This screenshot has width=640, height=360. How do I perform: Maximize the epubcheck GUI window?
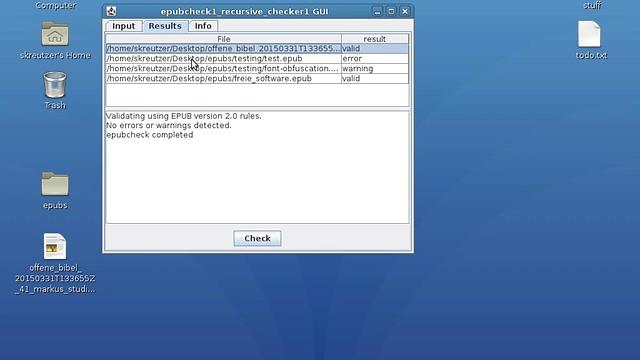click(x=391, y=11)
